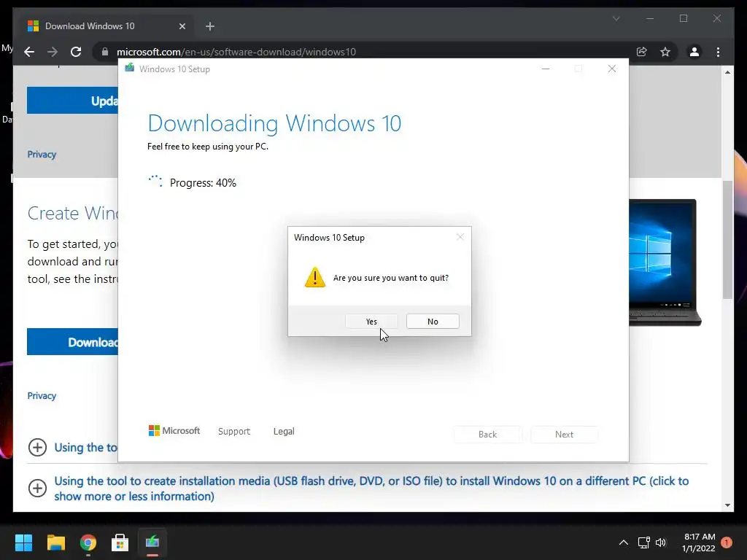Close the Windows 10 Setup window
Screen dimensions: 747x560
click(x=612, y=69)
